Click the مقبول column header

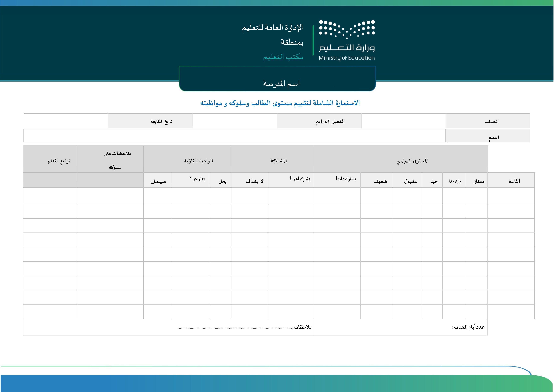pyautogui.click(x=410, y=181)
